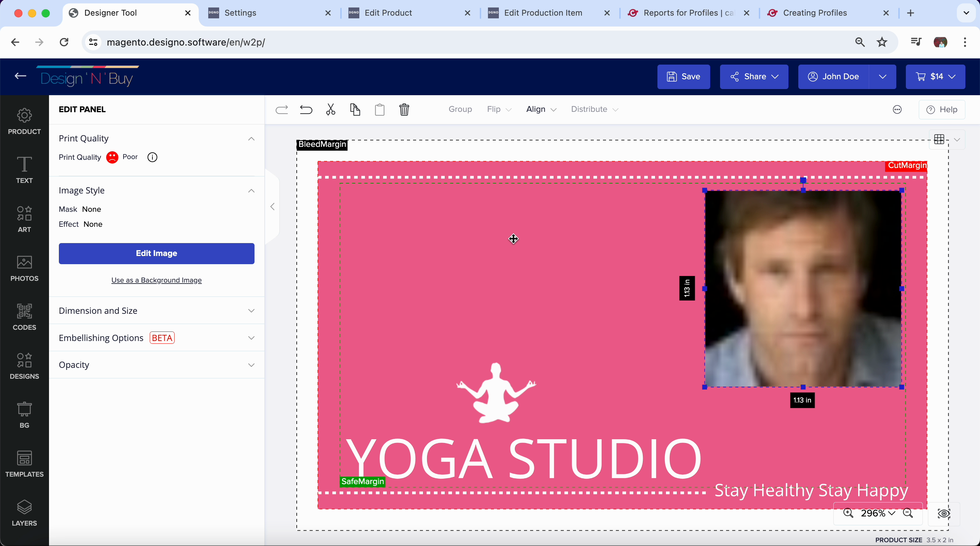Open the LAYERS panel in sidebar
The height and width of the screenshot is (546, 980).
(24, 513)
